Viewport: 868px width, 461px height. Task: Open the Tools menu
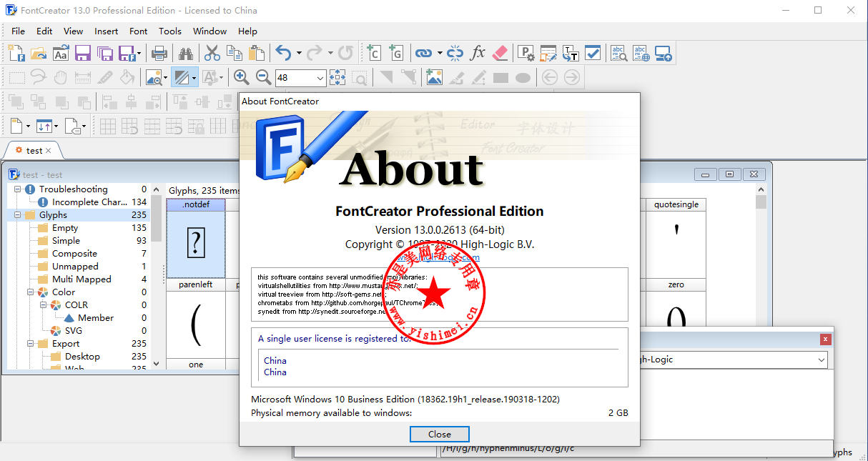click(170, 31)
